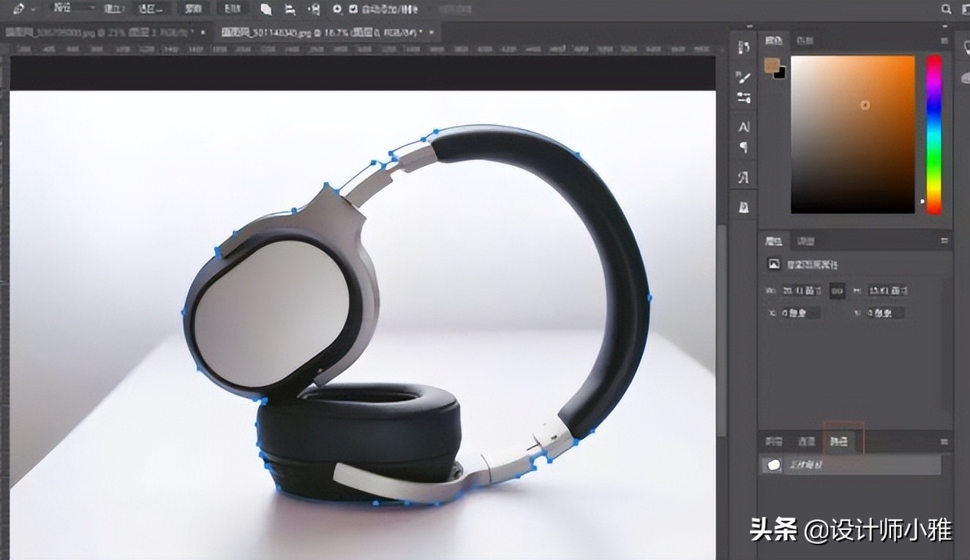The height and width of the screenshot is (560, 970).
Task: Switch to the 路径 (Paths) tab
Action: 839,440
